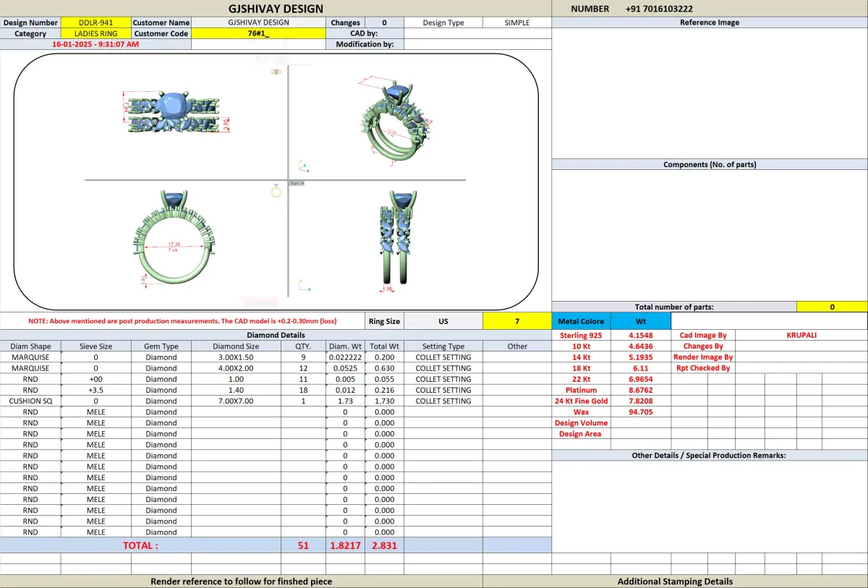The height and width of the screenshot is (588, 868).
Task: Click the GJSHIVAY DESIGN title header
Action: pyautogui.click(x=276, y=9)
